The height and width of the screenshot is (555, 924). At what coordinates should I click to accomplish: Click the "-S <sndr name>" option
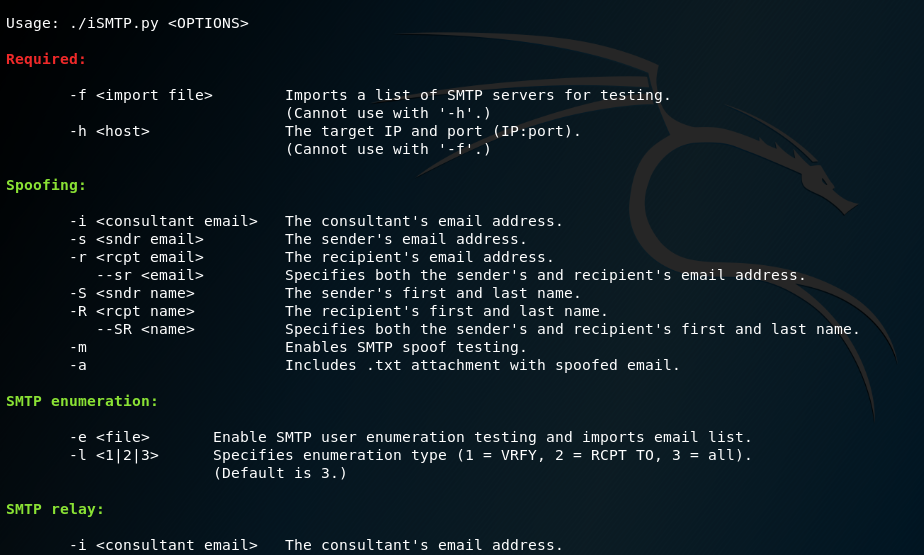click(x=132, y=293)
